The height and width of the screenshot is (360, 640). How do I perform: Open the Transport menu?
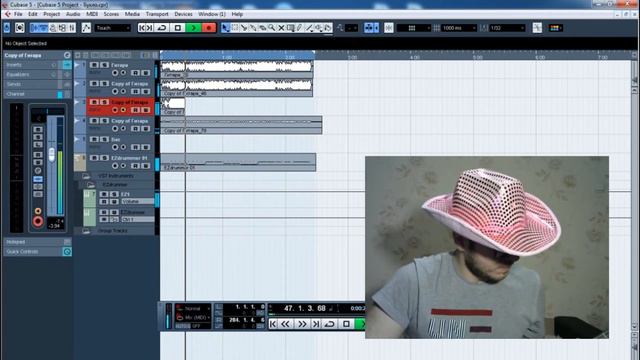(157, 14)
